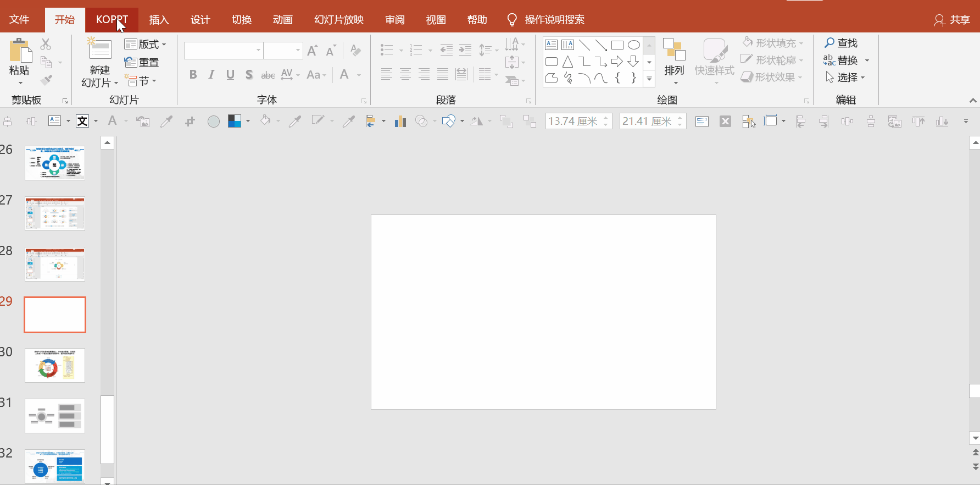Image resolution: width=980 pixels, height=485 pixels.
Task: Switch to the Slide Show (幻灯片放映) tab
Action: coord(339,20)
